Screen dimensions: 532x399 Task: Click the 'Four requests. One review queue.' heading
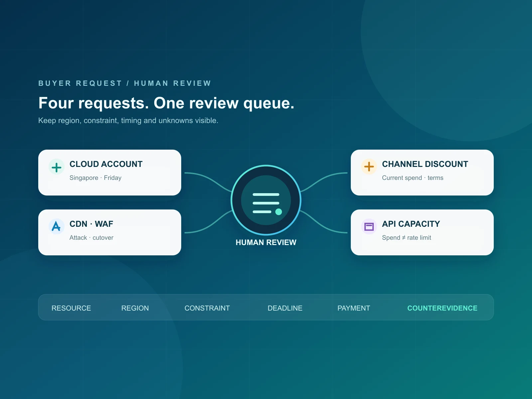point(166,103)
